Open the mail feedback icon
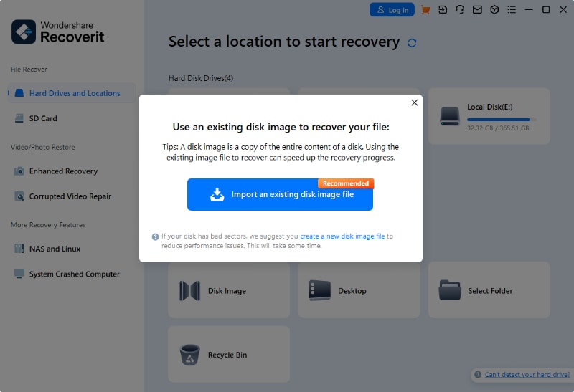 pos(477,10)
